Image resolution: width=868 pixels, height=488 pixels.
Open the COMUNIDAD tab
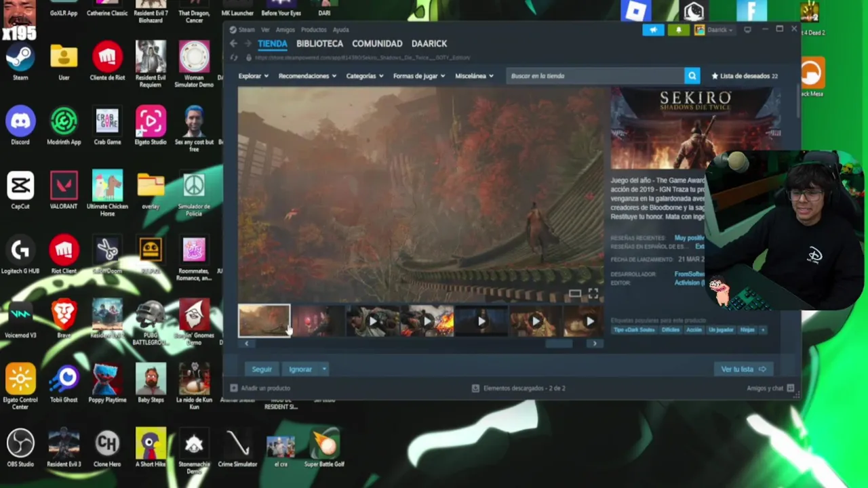[x=377, y=43]
